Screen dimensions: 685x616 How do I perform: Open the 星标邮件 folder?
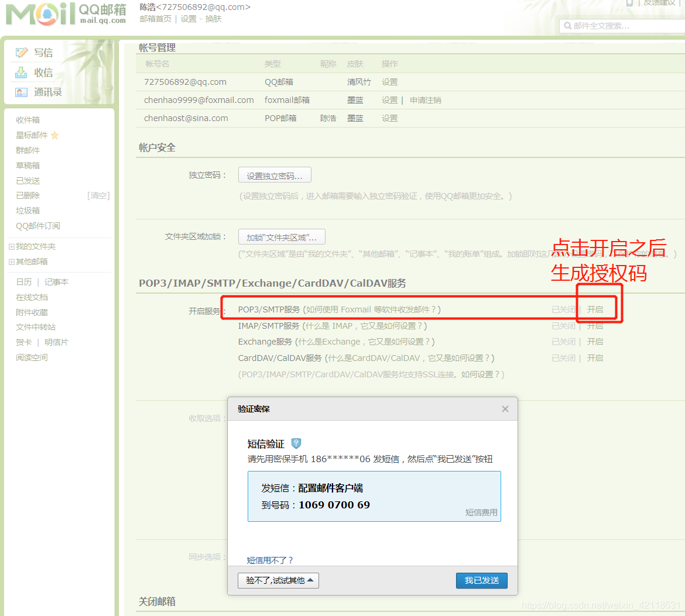(32, 135)
